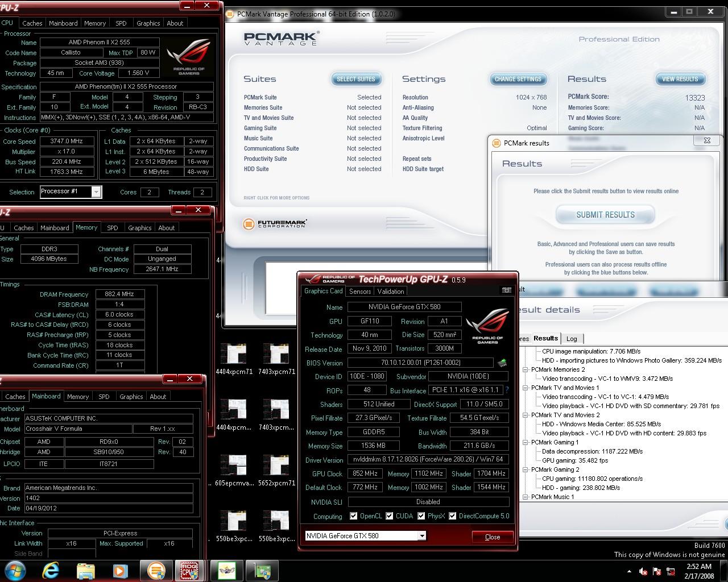Collapse the PCMark Music 1 node
Screen dimensions: 728x582
[526, 497]
